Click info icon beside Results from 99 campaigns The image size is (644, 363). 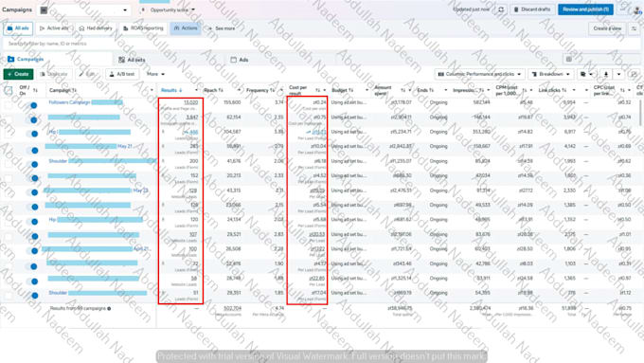pos(109,308)
